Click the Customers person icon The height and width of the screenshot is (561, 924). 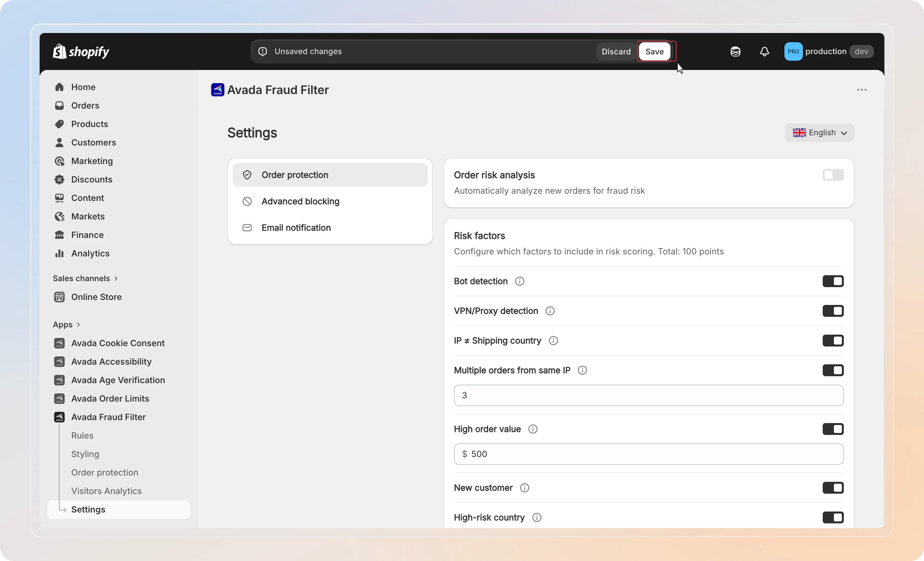coord(59,143)
